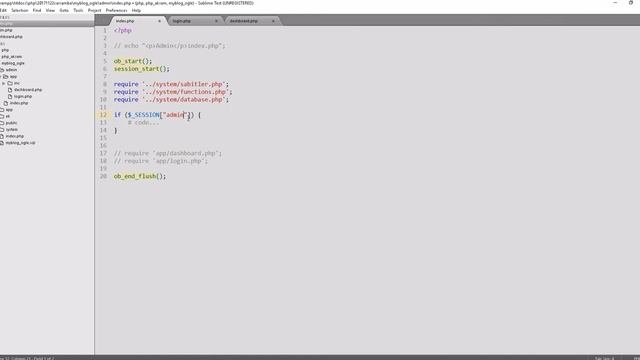
Task: Click login.php in open files list
Action: [6, 30]
